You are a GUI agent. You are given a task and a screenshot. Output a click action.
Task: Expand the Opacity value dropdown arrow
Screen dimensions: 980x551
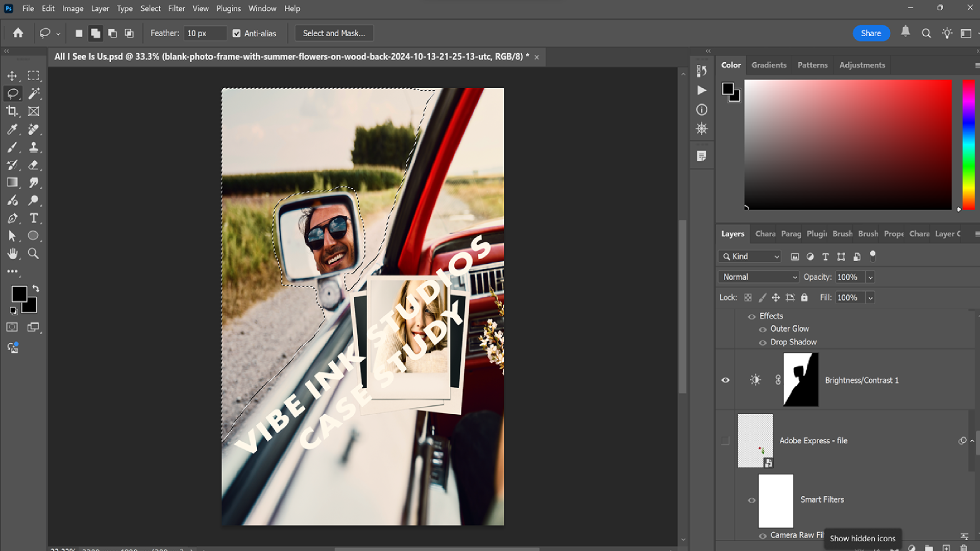[871, 277]
